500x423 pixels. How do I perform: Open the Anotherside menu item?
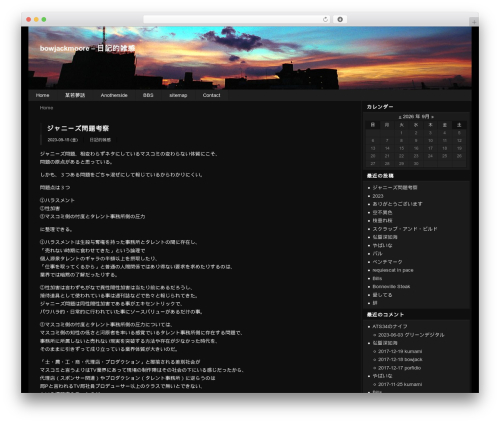(114, 95)
